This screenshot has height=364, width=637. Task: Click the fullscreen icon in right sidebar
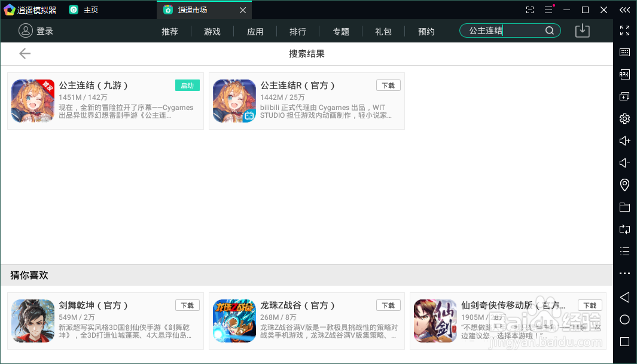pyautogui.click(x=625, y=30)
